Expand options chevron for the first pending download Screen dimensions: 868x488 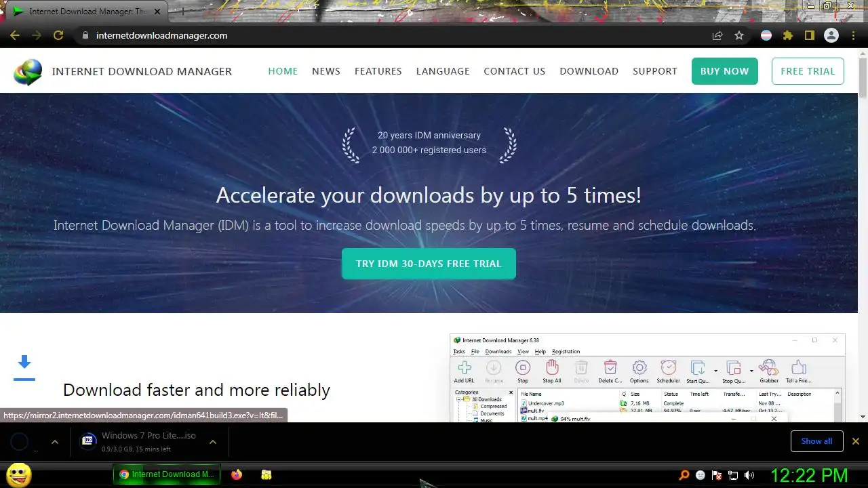tap(55, 442)
